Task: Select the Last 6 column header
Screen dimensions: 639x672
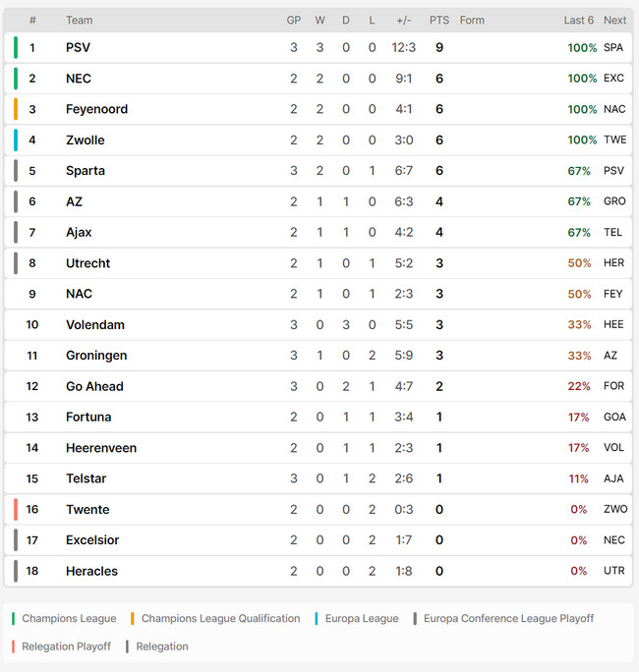Action: [x=578, y=21]
